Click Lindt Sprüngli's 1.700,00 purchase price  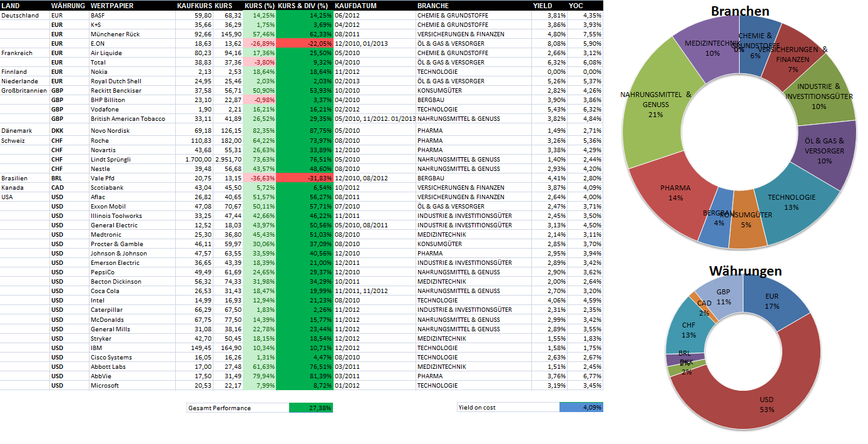click(195, 159)
